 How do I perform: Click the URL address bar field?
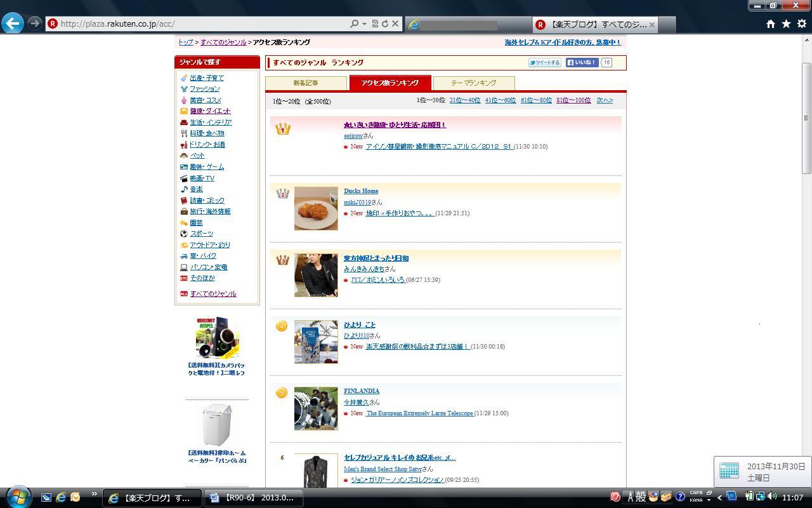pyautogui.click(x=203, y=23)
